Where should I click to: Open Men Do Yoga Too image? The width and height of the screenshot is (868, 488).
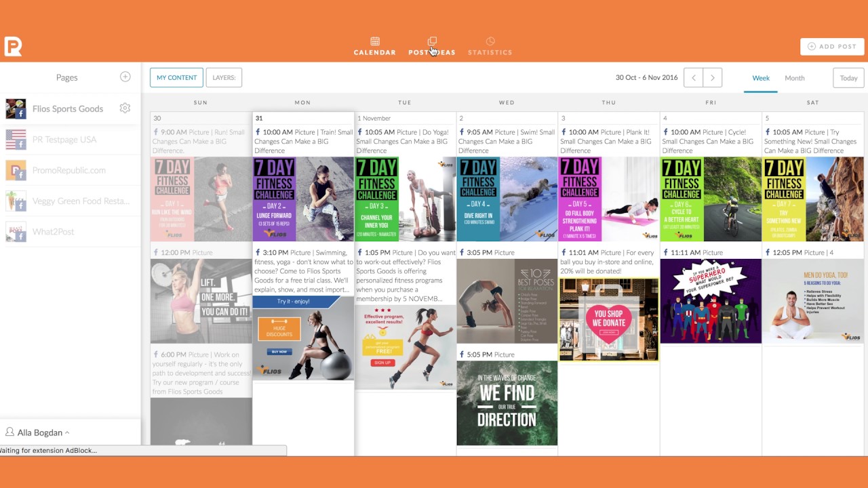(813, 301)
